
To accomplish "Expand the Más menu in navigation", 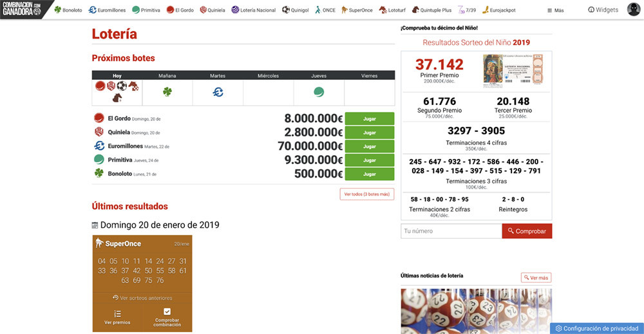I will click(x=555, y=10).
